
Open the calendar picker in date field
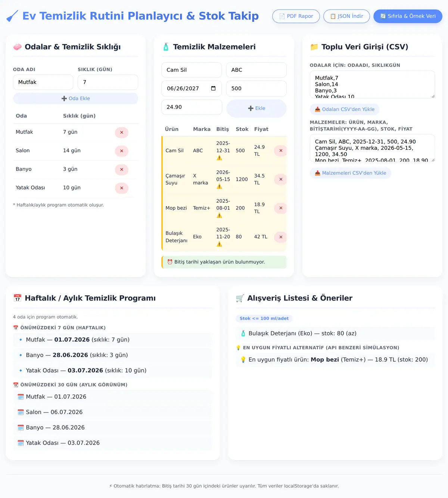(x=214, y=88)
